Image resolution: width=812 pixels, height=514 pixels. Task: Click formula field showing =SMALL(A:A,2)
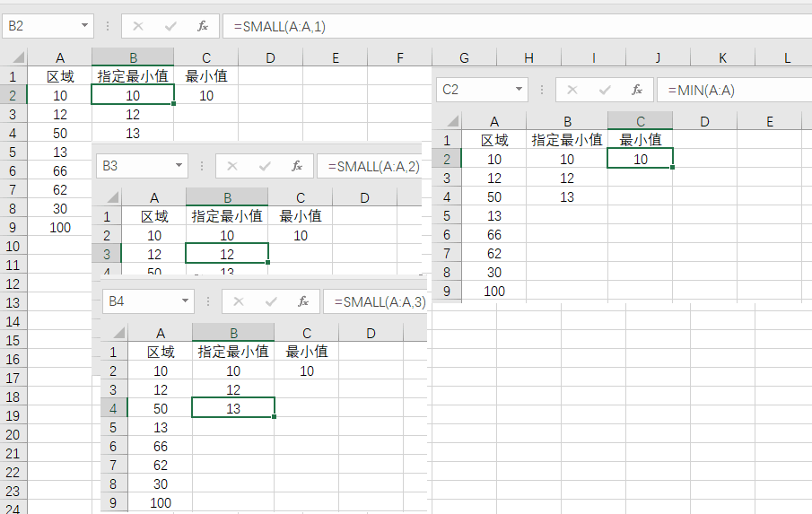[370, 166]
